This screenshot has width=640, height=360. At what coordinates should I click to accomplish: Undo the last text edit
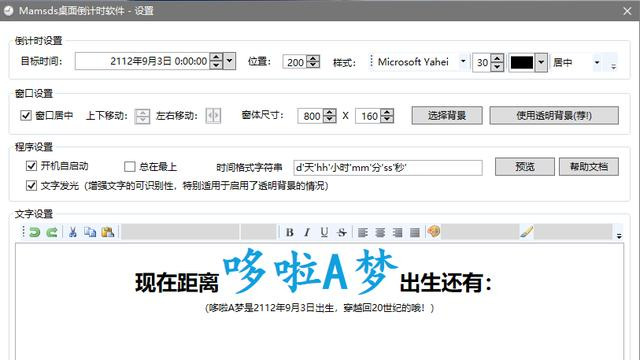click(35, 232)
